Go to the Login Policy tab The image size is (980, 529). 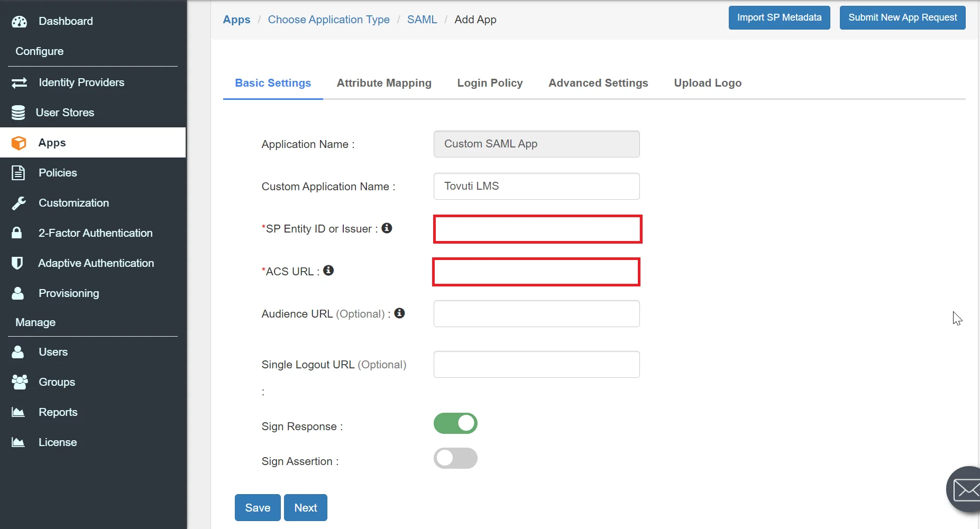[490, 83]
